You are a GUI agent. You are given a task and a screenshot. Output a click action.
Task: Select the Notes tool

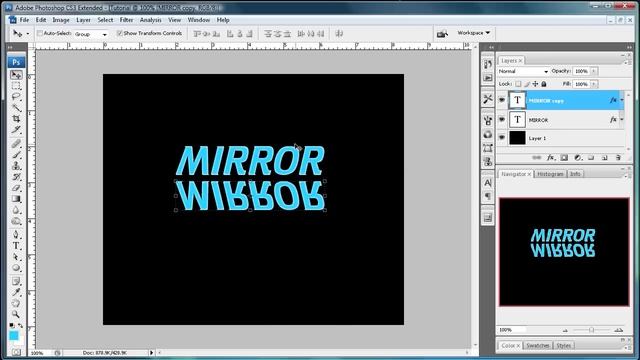[x=16, y=281]
